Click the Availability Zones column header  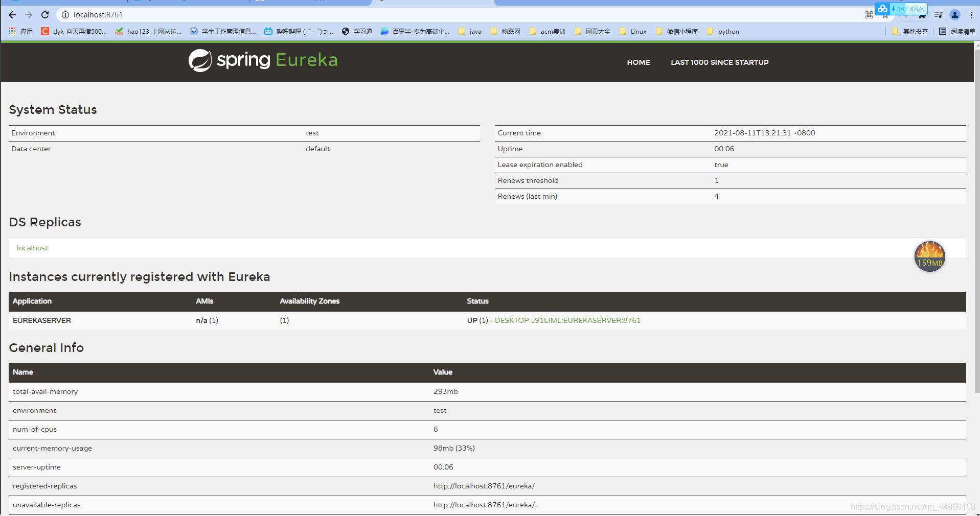coord(309,301)
